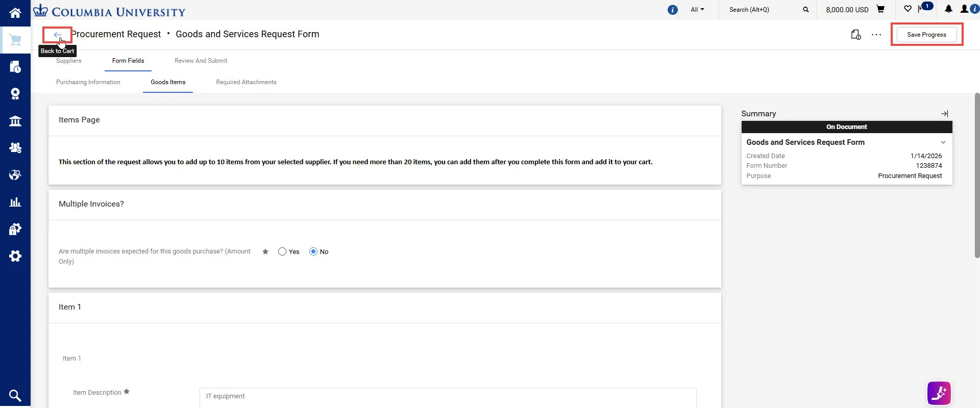Click the sidebar bank building icon
The image size is (980, 408).
pyautogui.click(x=15, y=121)
